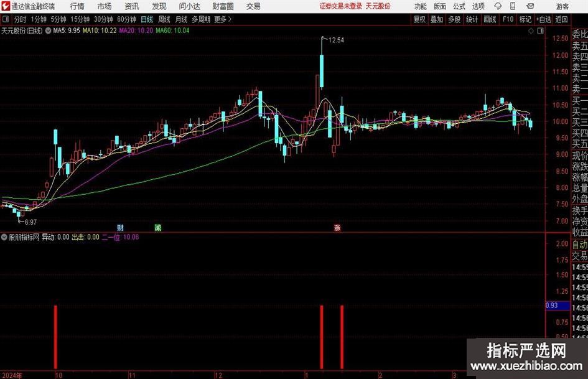The image size is (588, 379).
Task: Click the 12.54 high price label
Action: pyautogui.click(x=336, y=40)
